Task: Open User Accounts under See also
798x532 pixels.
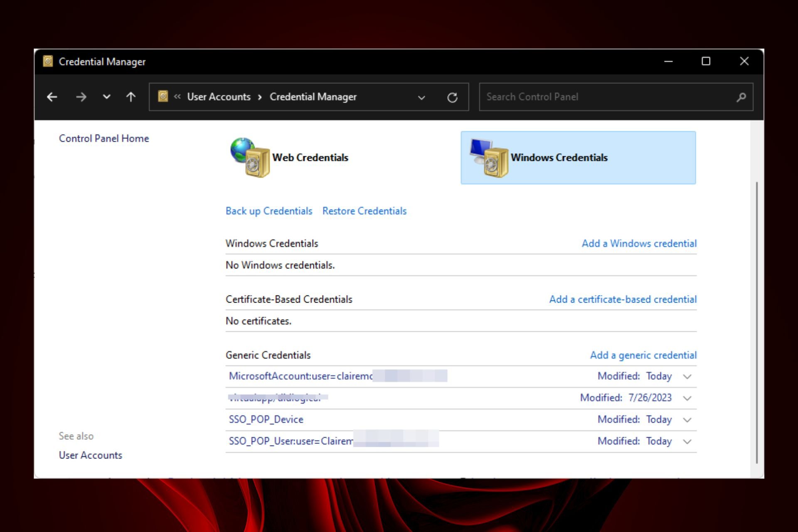Action: (x=91, y=456)
